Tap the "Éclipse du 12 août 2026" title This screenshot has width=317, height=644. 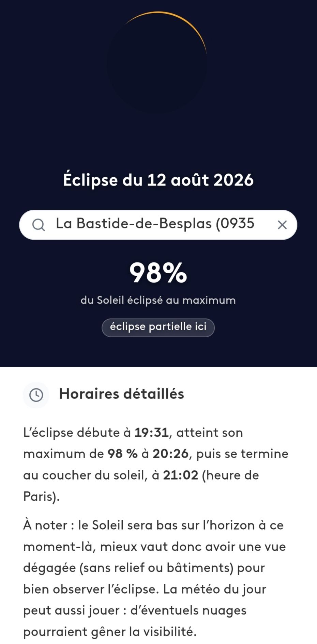coord(158,179)
